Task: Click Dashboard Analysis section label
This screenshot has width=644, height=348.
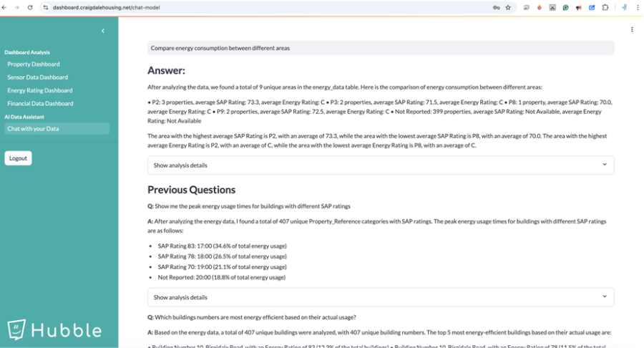Action: point(27,52)
